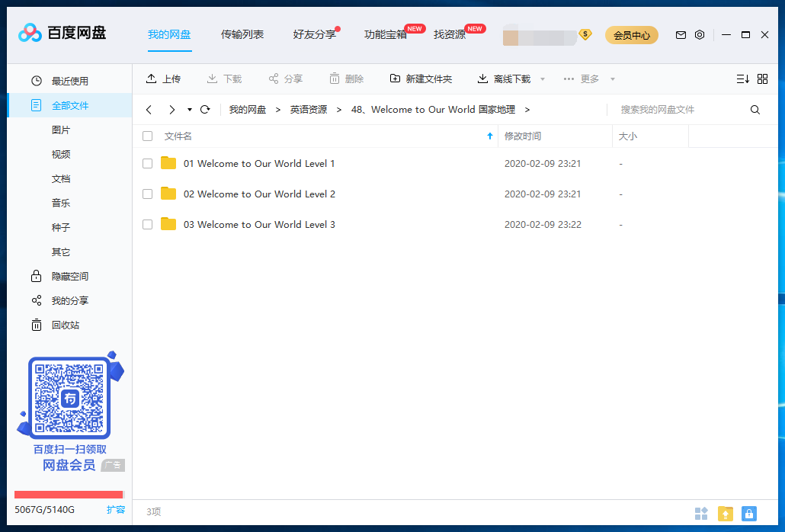The height and width of the screenshot is (532, 785).
Task: Open the Recycle Bin (回收站)
Action: 65,325
